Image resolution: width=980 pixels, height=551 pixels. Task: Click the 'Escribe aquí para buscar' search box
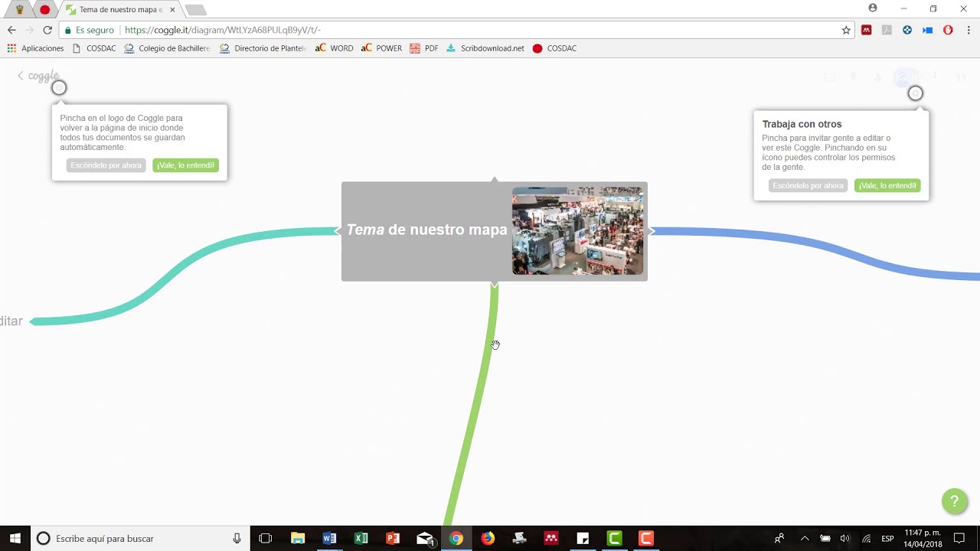coord(140,539)
